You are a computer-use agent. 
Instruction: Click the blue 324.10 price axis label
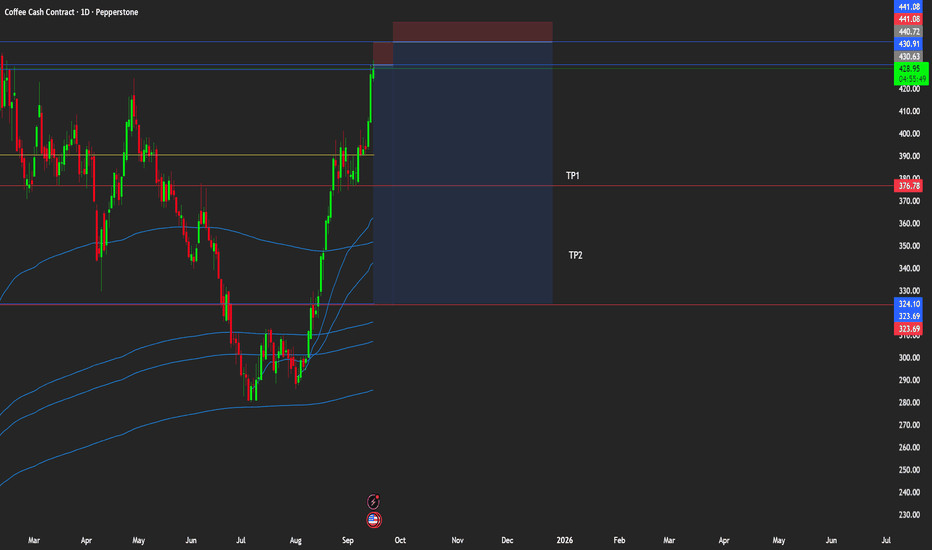pos(909,304)
